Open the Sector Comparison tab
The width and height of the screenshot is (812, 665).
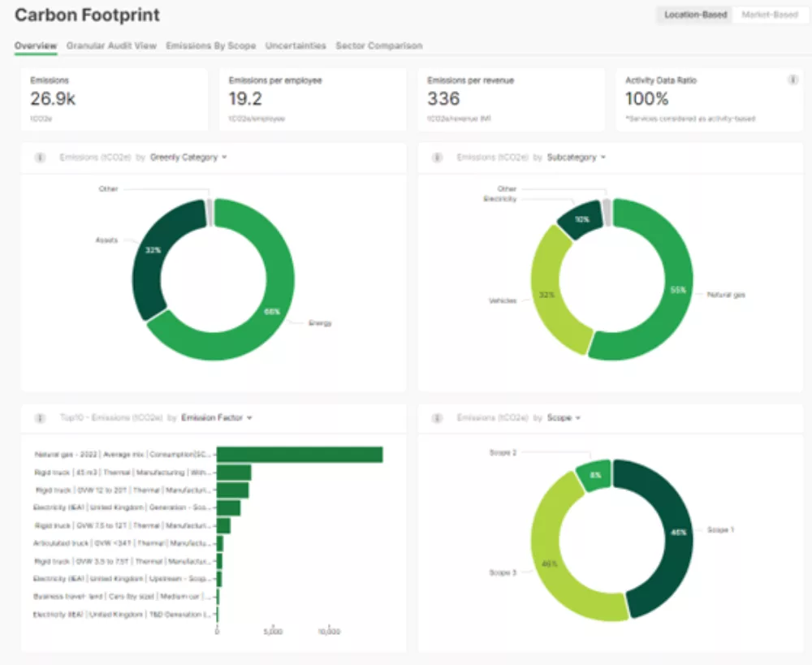click(x=378, y=46)
